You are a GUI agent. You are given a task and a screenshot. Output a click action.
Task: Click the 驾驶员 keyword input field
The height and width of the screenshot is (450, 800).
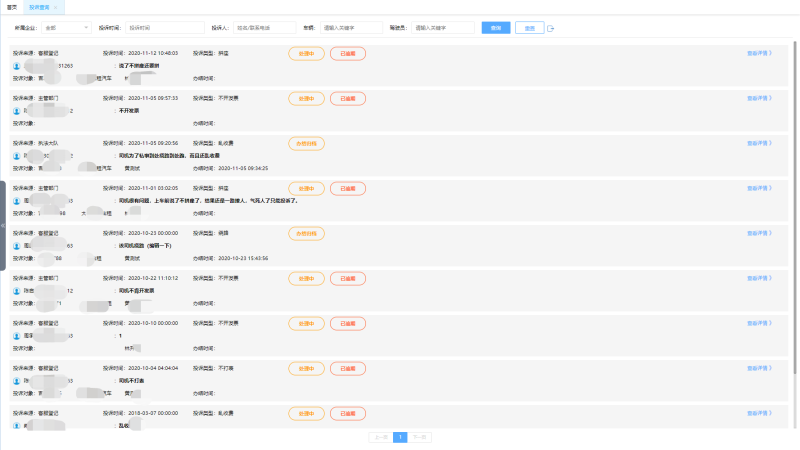click(x=442, y=28)
